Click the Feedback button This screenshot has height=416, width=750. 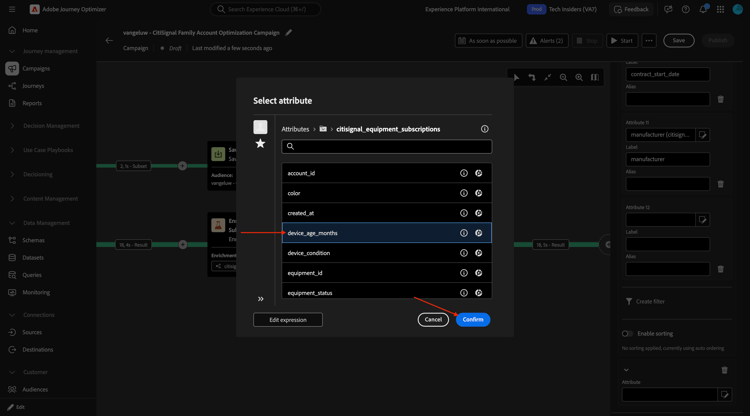tap(631, 9)
